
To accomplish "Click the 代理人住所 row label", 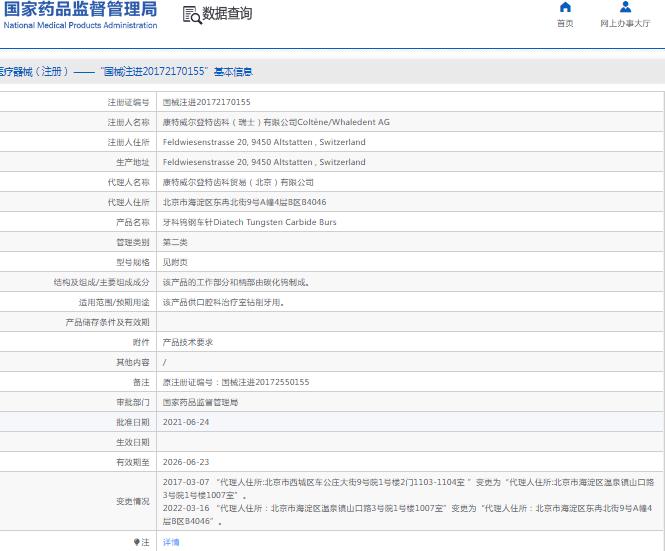I will 128,202.
